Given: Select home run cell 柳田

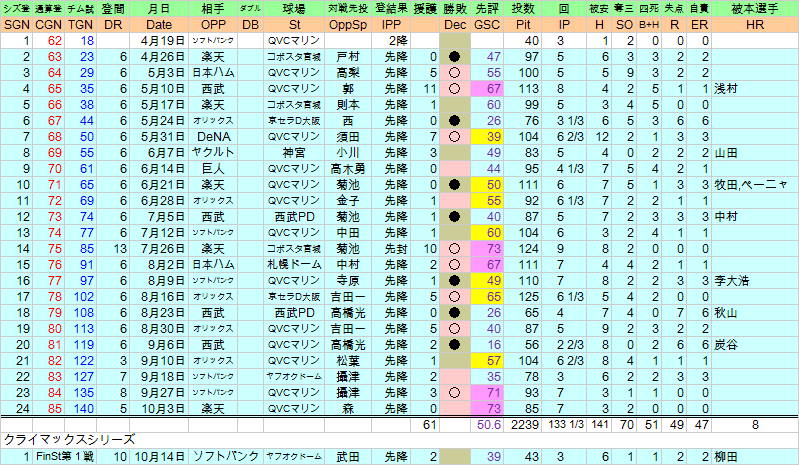Looking at the screenshot, I should [x=755, y=457].
